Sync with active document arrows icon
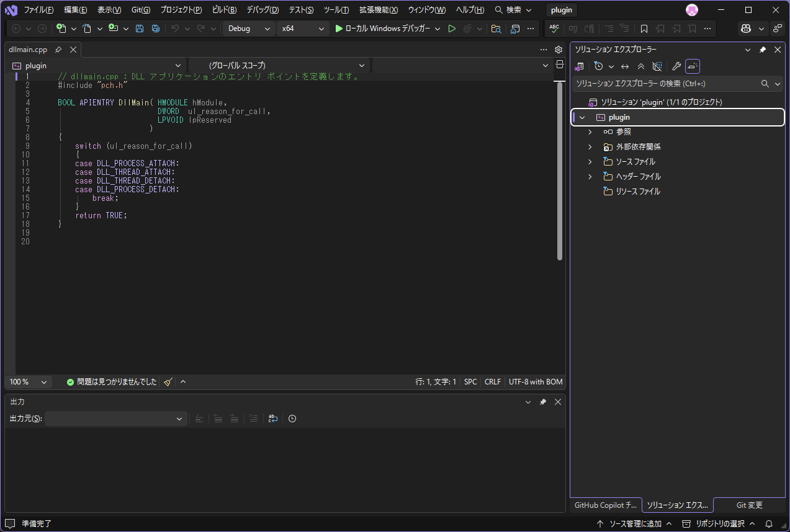790x532 pixels. click(626, 66)
